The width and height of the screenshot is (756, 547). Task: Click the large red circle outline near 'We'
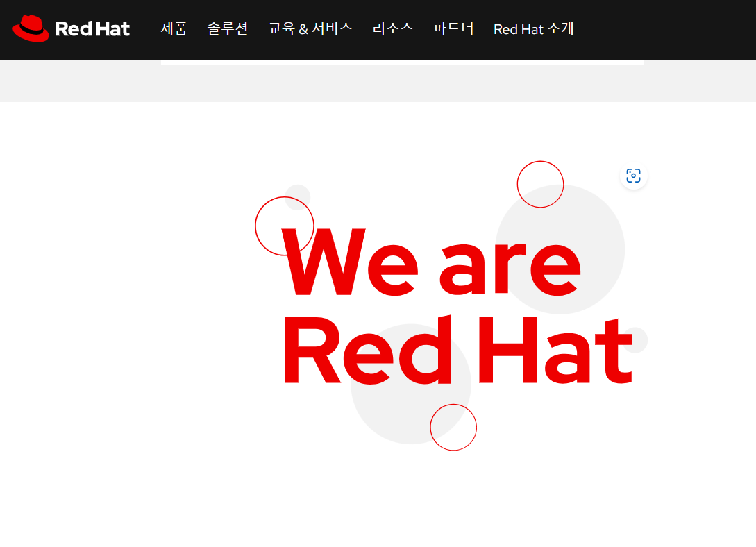[x=285, y=226]
